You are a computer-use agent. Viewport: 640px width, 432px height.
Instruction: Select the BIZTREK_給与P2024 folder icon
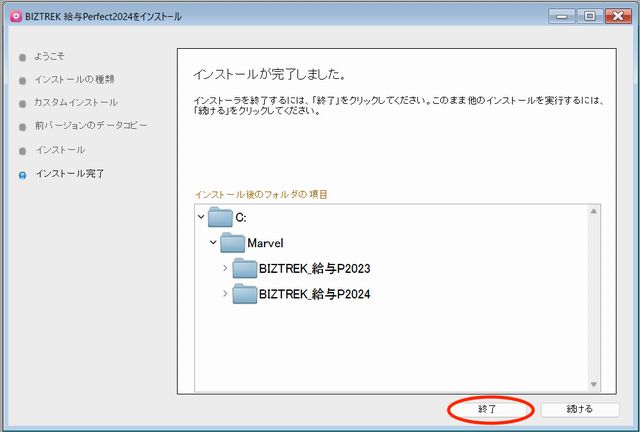pyautogui.click(x=244, y=294)
